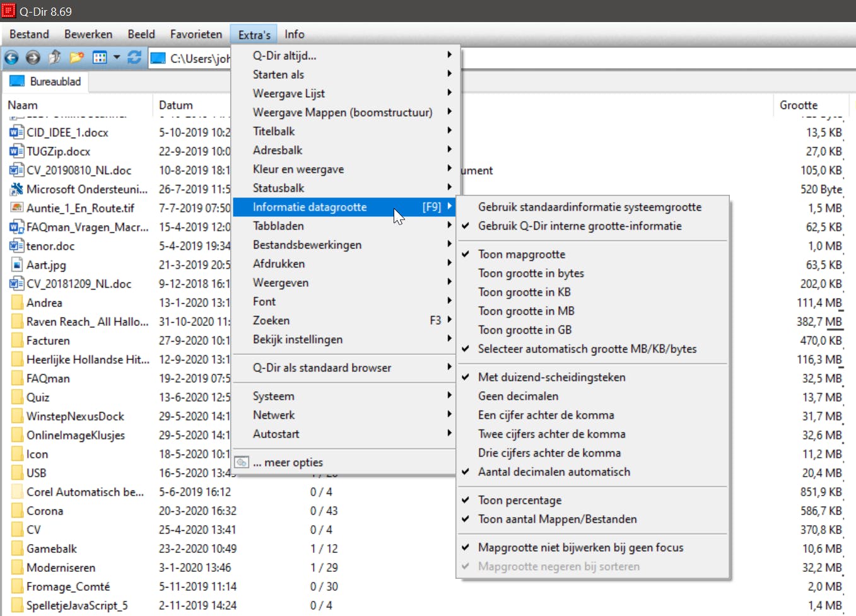The height and width of the screenshot is (616, 856).
Task: Refresh the folder view
Action: coord(134,58)
